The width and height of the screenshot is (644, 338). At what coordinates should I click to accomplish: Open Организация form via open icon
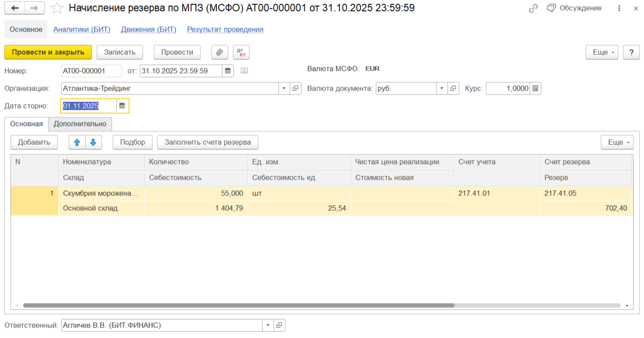[x=296, y=88]
